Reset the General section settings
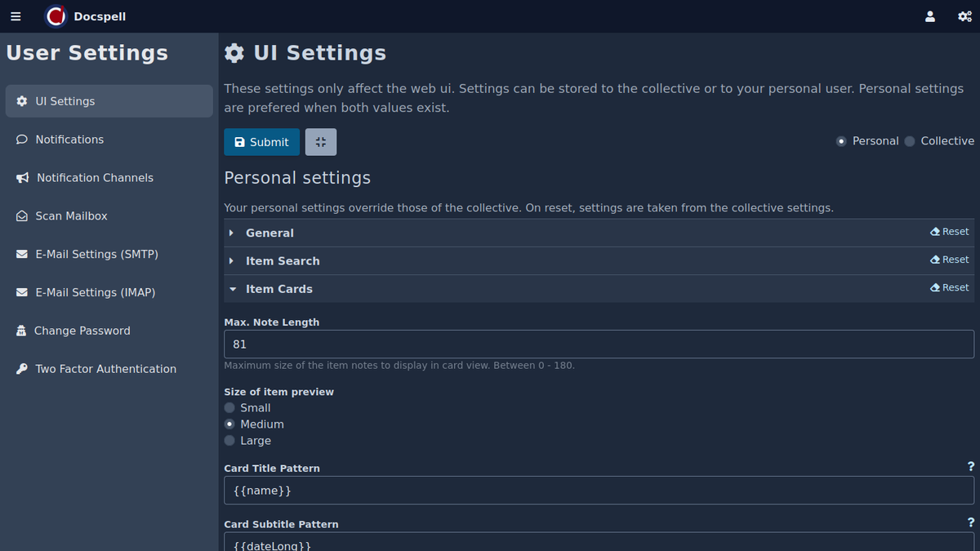This screenshot has height=551, width=980. coord(949,232)
